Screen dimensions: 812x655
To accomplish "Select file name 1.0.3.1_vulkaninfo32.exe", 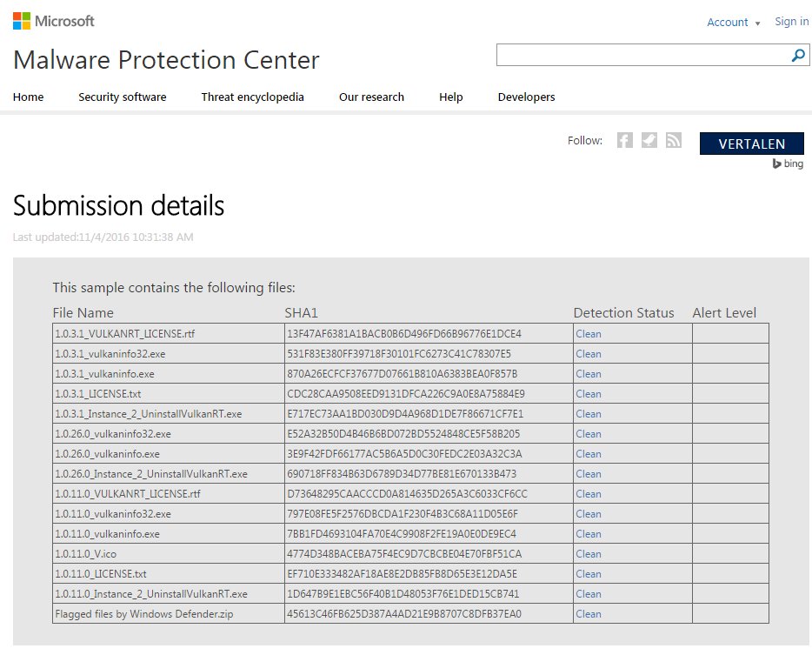I will point(110,354).
